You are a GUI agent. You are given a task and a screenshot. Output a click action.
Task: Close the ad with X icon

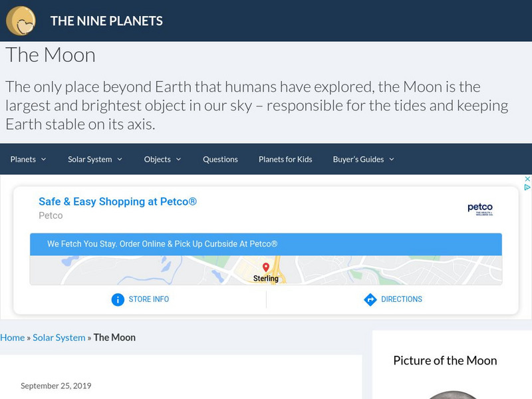[527, 179]
